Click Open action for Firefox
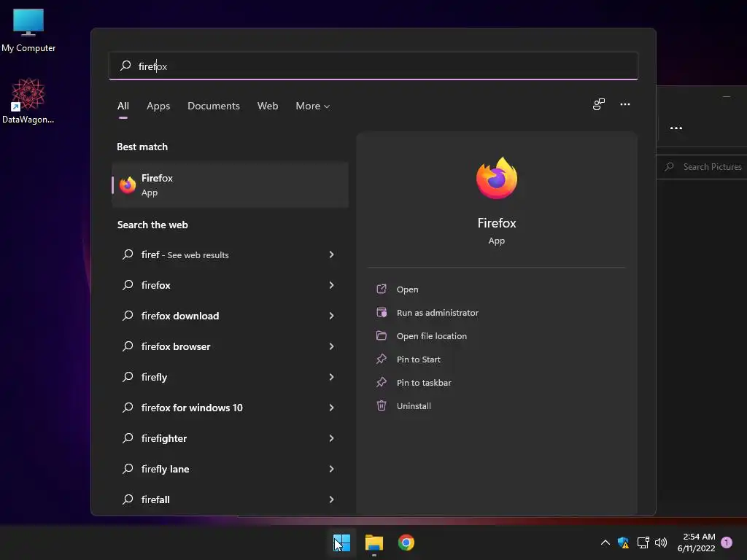 pos(407,289)
